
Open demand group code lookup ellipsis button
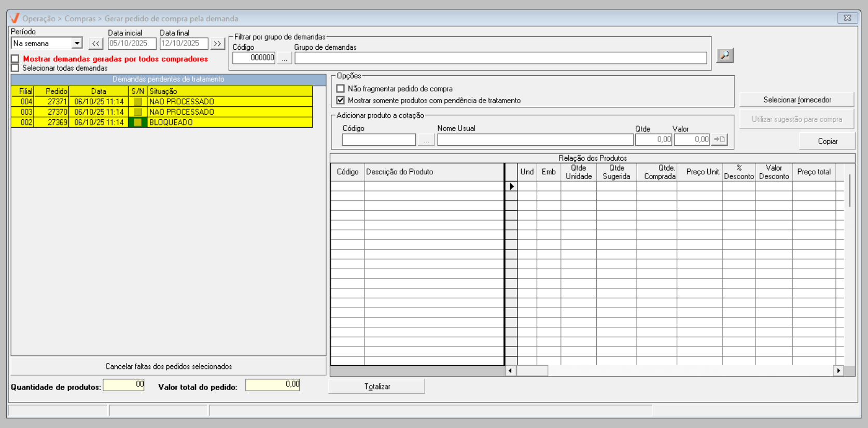pyautogui.click(x=284, y=58)
